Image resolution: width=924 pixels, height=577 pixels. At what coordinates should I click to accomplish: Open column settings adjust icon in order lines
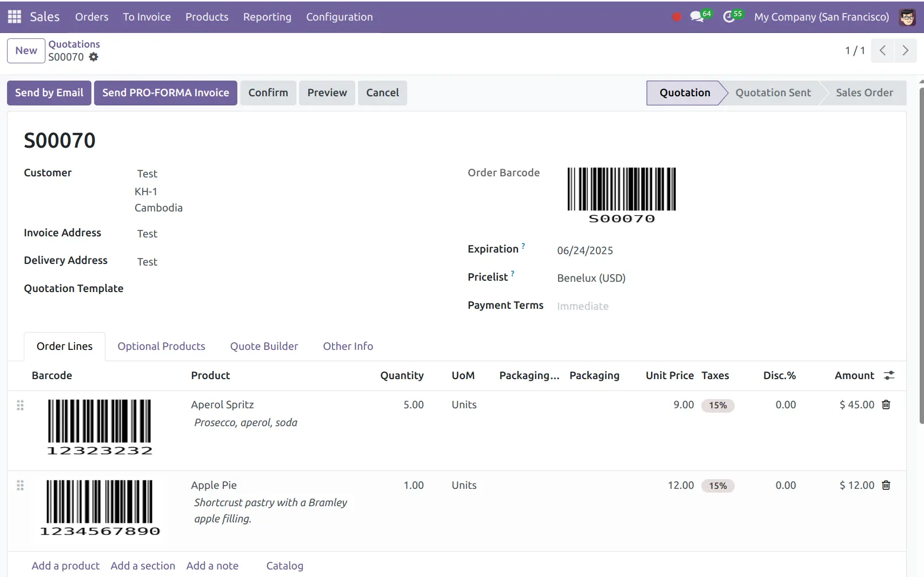point(889,375)
